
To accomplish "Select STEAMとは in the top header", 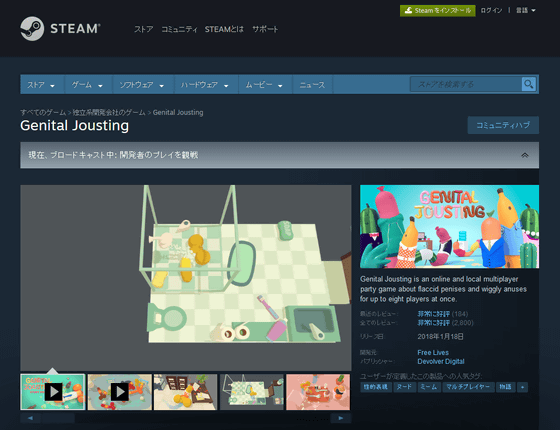I will pyautogui.click(x=224, y=29).
